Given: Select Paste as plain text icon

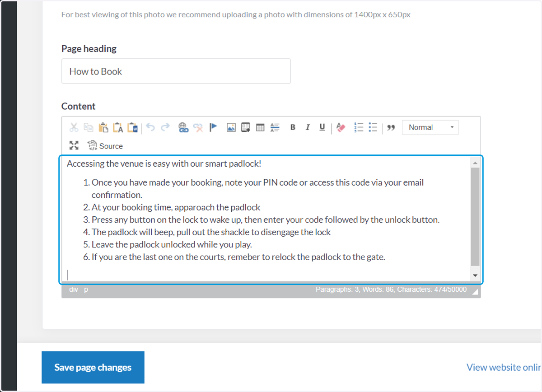Looking at the screenshot, I should (118, 127).
